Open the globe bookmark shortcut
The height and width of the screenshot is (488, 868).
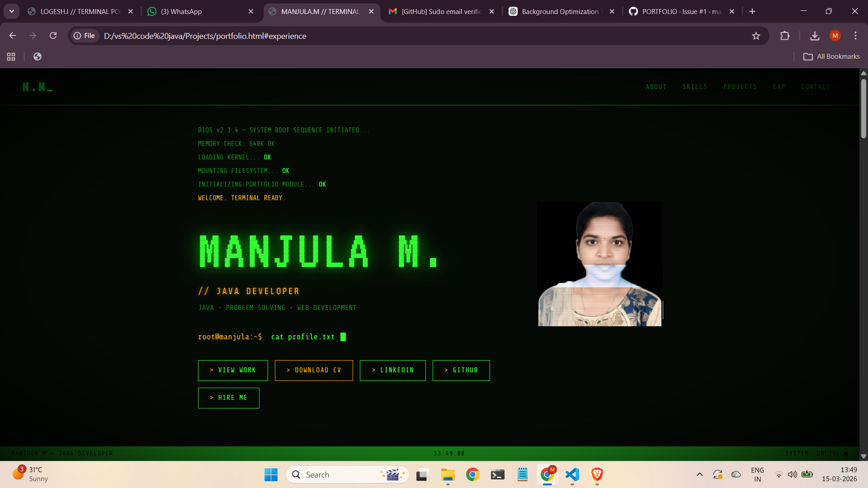(38, 56)
